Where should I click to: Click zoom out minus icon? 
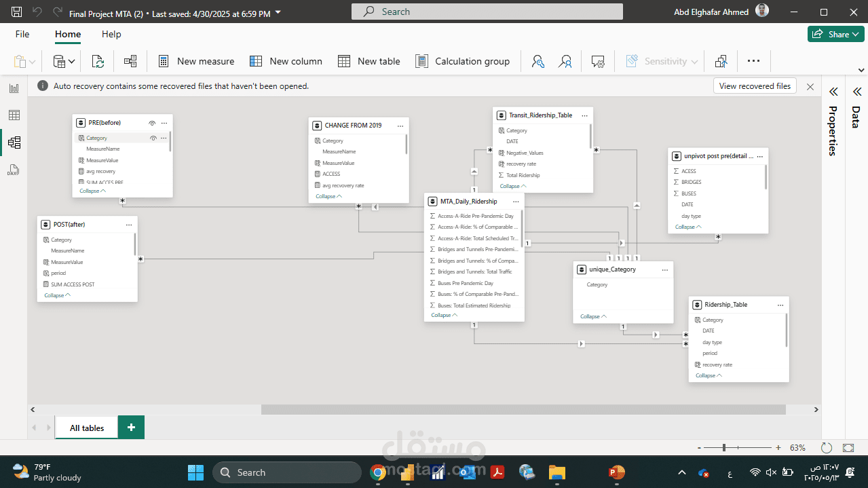(x=700, y=448)
